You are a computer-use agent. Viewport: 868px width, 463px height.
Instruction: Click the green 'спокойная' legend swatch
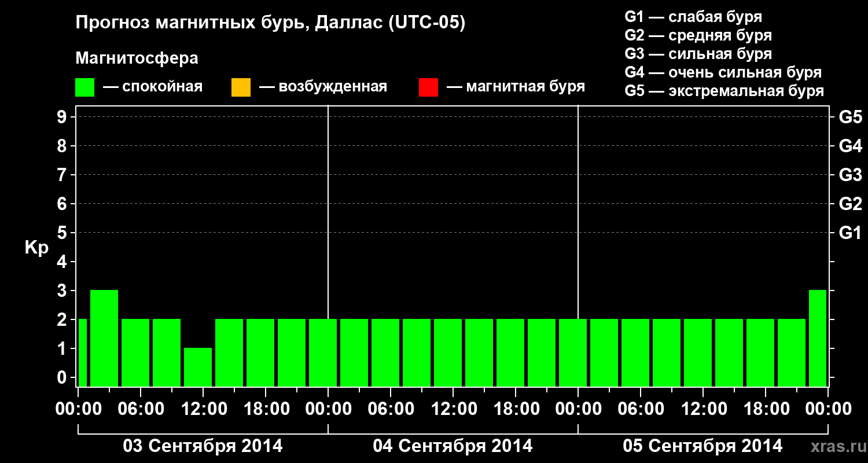85,87
